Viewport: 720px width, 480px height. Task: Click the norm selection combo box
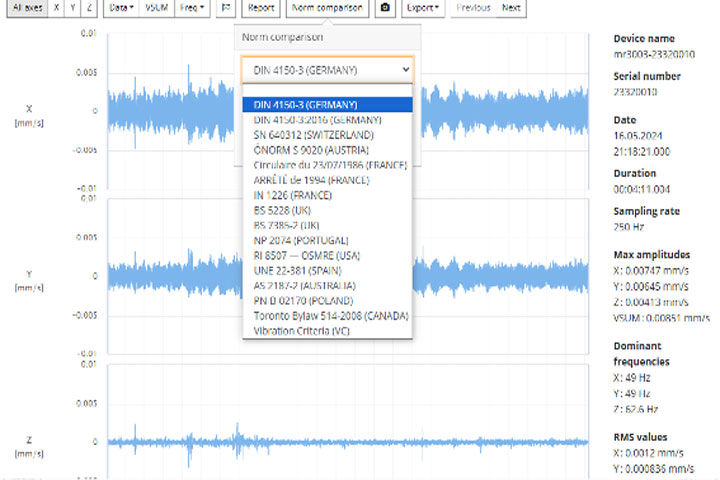pyautogui.click(x=326, y=70)
